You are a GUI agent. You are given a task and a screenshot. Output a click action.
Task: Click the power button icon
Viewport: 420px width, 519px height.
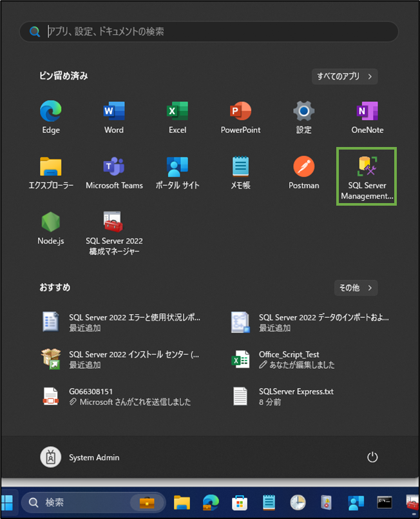point(372,457)
